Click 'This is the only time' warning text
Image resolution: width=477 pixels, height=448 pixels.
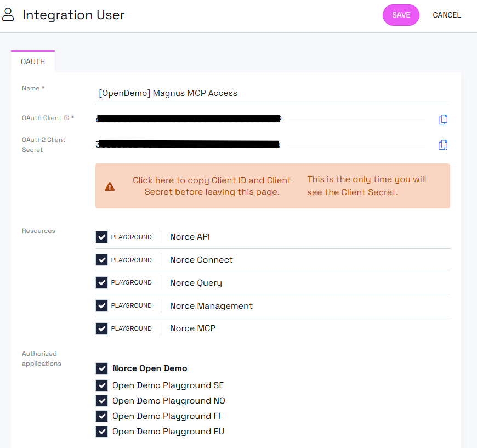coord(367,186)
